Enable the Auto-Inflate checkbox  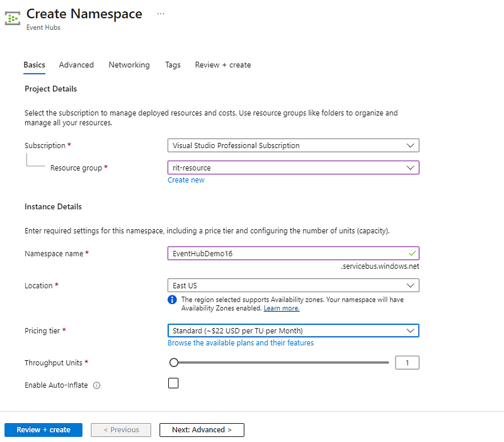[173, 383]
